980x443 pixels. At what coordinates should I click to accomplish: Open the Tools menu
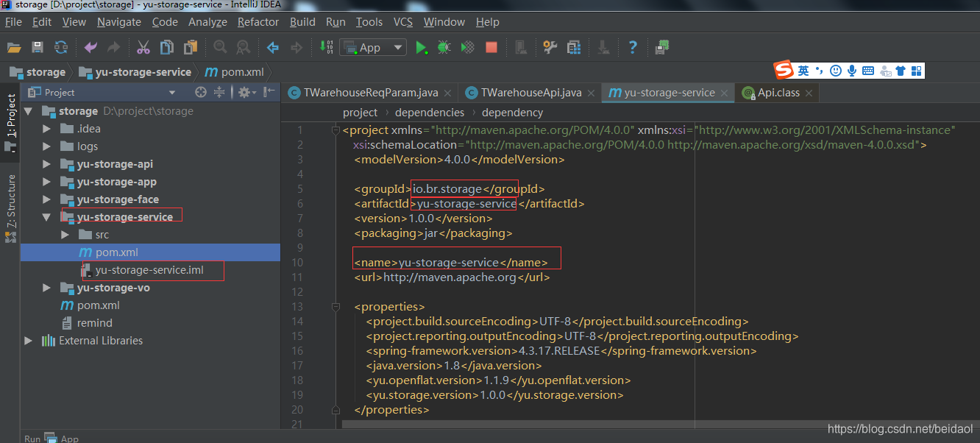click(369, 22)
